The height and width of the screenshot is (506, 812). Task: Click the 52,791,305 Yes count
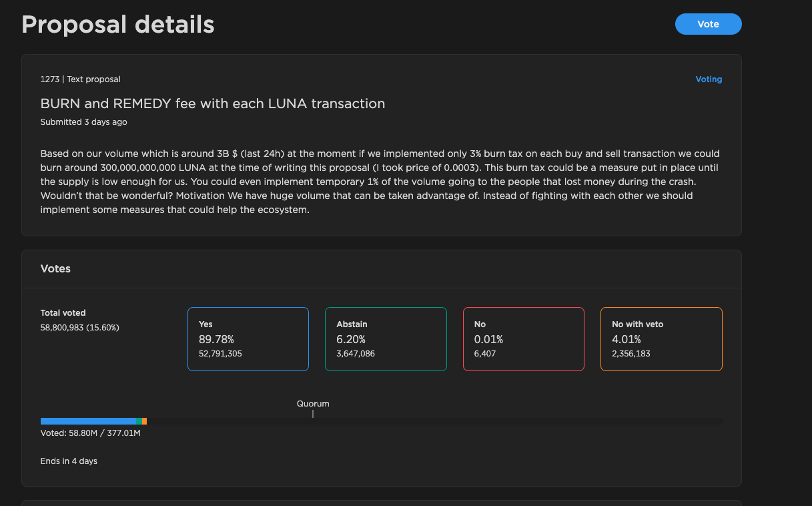click(x=220, y=354)
